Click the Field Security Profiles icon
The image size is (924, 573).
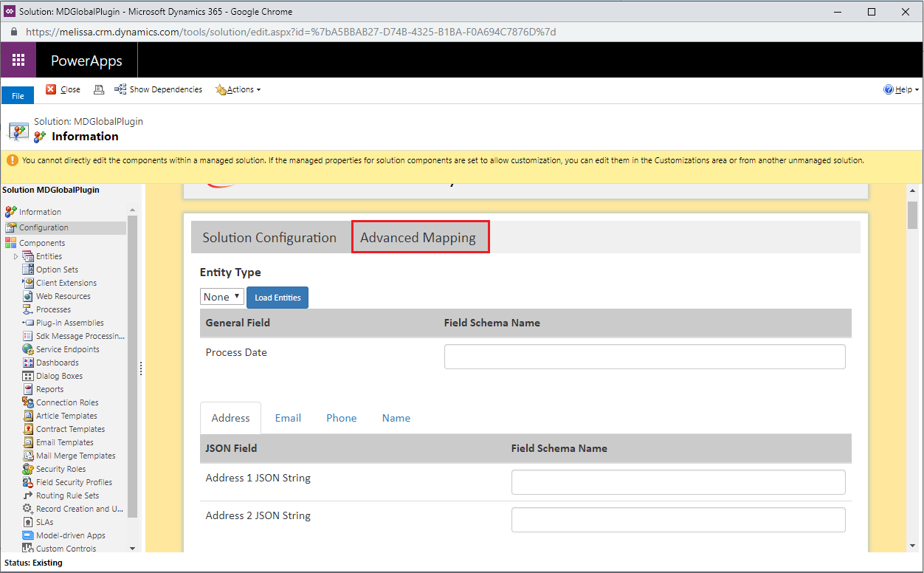28,482
